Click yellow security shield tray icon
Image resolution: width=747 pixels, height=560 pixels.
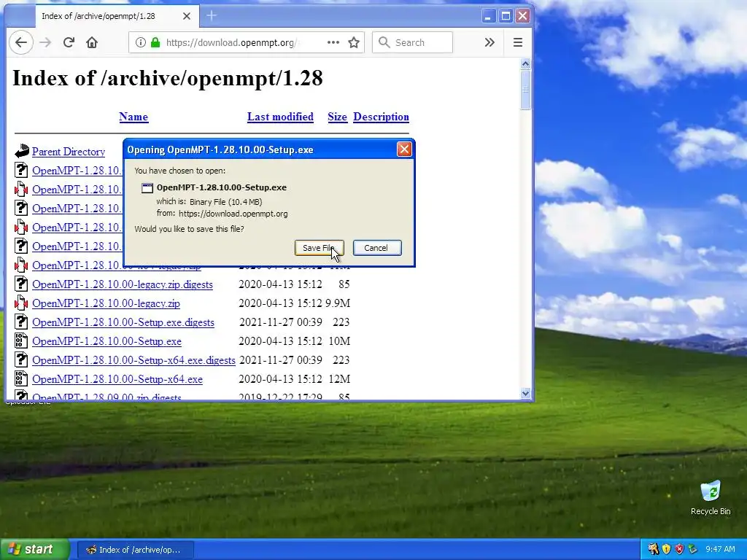pyautogui.click(x=667, y=550)
